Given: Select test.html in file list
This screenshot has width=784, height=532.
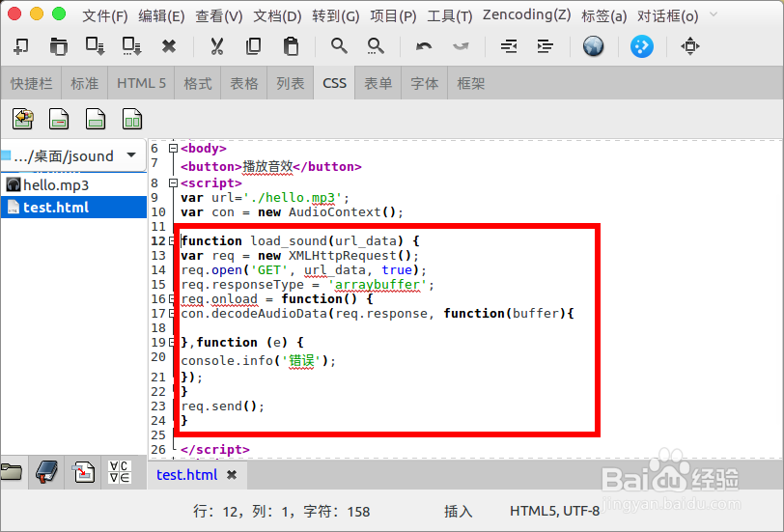Looking at the screenshot, I should coord(73,207).
